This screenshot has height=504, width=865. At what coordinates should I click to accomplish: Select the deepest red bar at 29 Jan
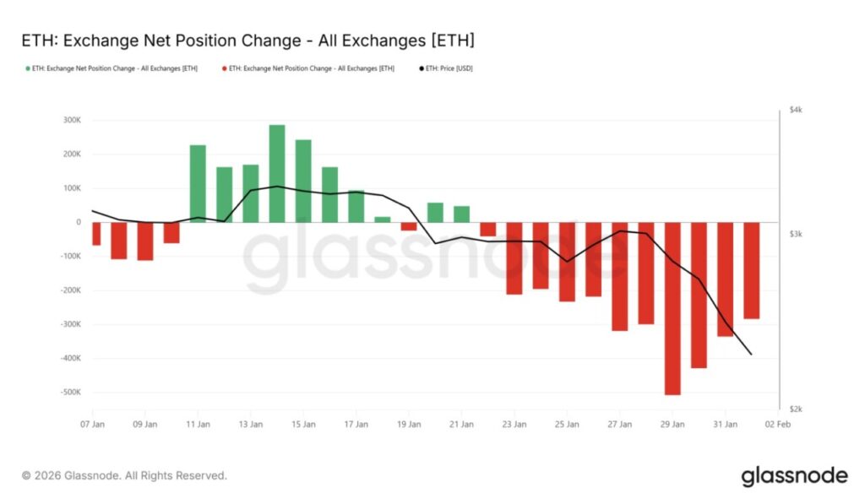click(x=672, y=308)
